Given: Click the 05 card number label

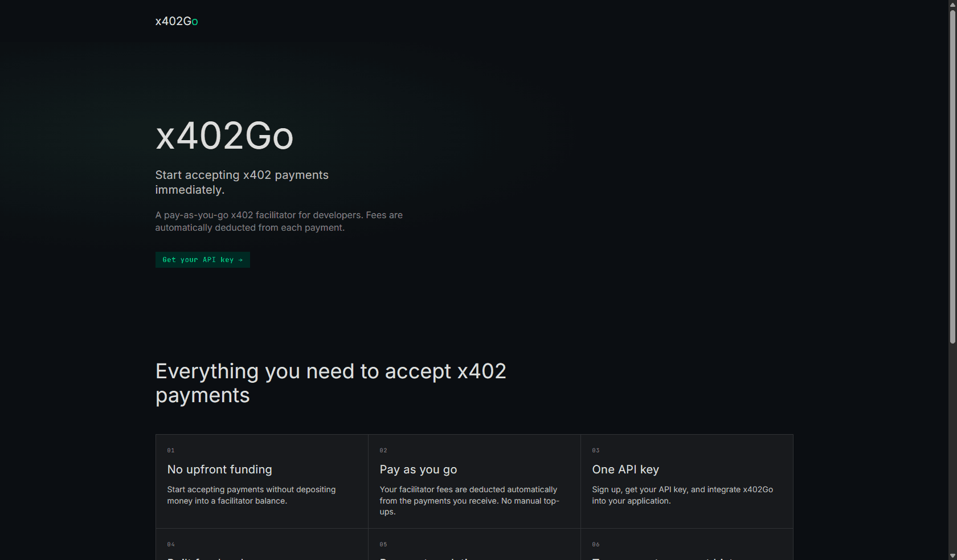Looking at the screenshot, I should tap(383, 545).
